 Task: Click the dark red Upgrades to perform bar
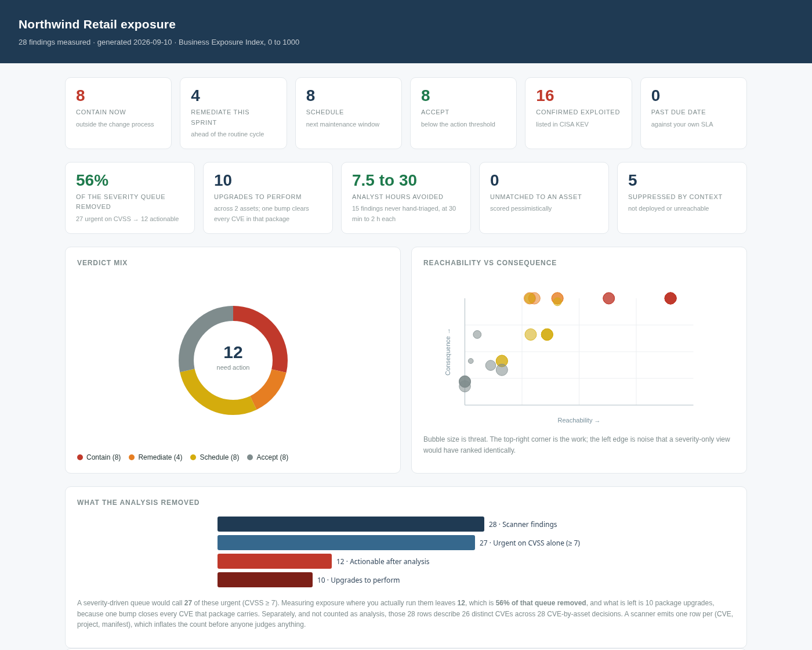265,580
